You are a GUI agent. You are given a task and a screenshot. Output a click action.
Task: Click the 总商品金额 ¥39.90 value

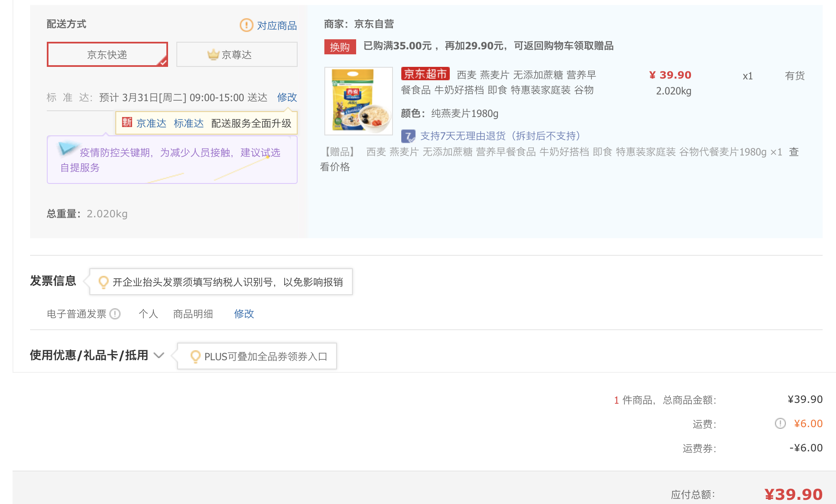[805, 400]
